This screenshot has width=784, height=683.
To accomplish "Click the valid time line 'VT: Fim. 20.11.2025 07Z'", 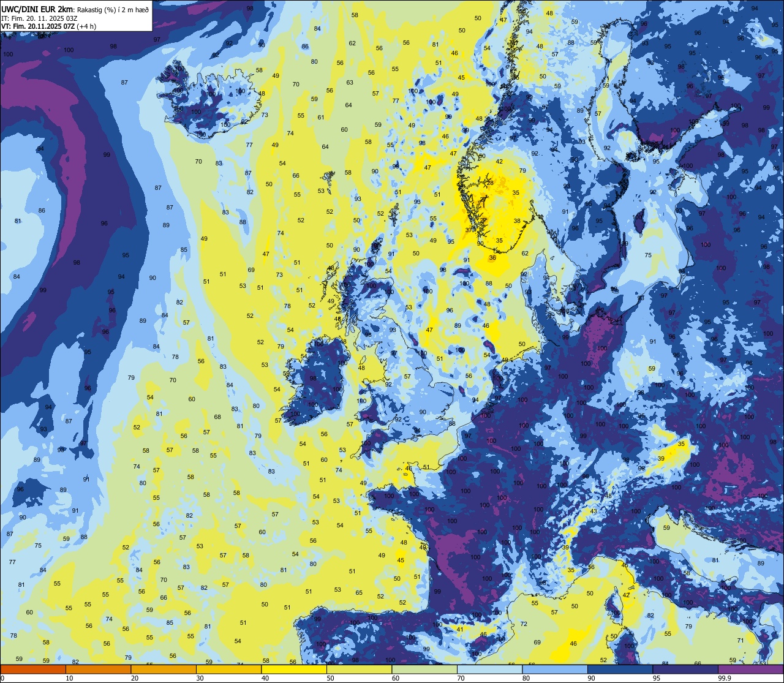I will coord(39,26).
